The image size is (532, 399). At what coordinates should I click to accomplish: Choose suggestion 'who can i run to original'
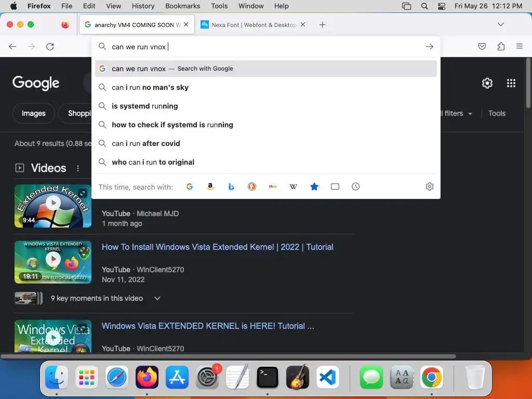266,162
